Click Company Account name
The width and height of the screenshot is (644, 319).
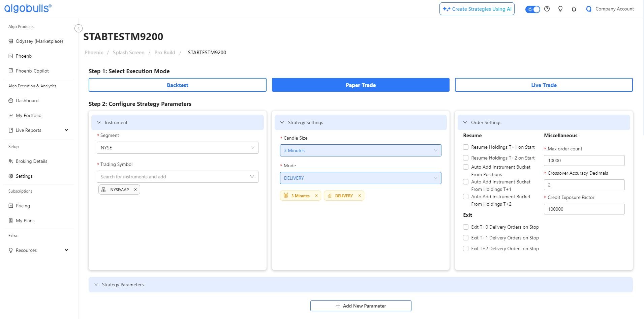[x=615, y=9]
